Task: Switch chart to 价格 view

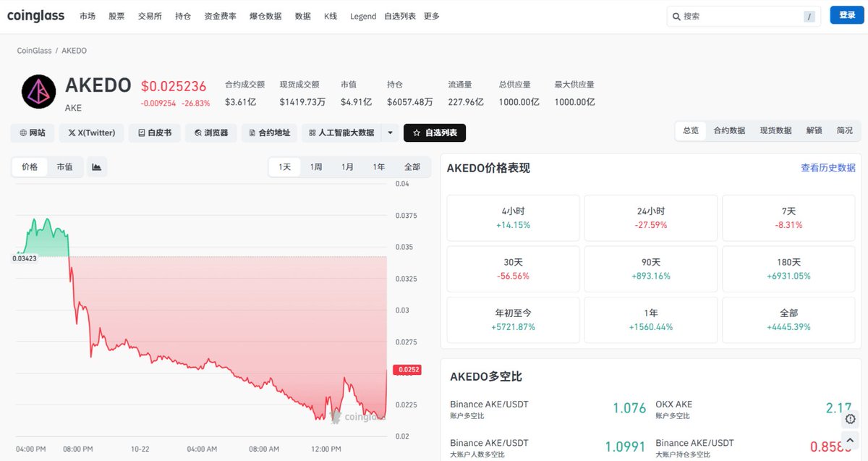Action: point(30,167)
